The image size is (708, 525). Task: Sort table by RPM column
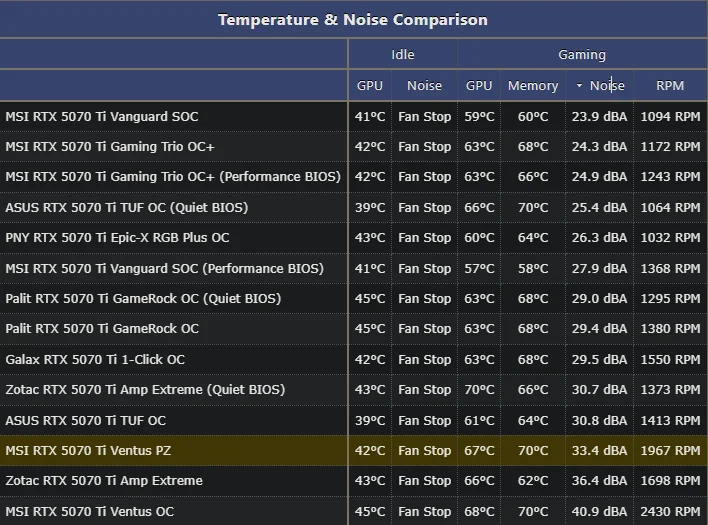click(x=670, y=86)
